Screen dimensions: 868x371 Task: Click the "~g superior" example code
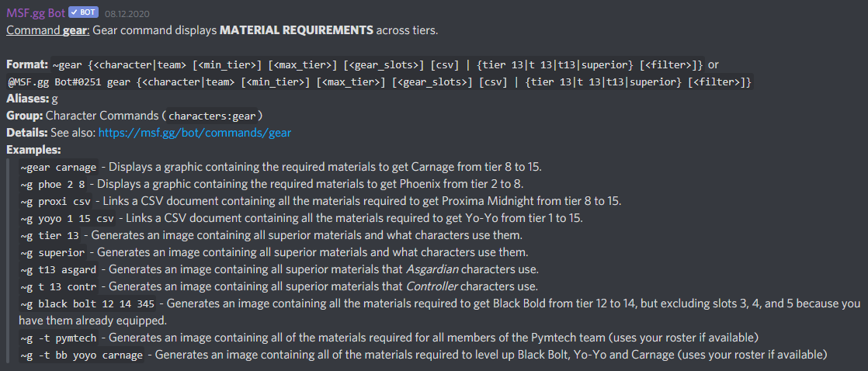click(x=54, y=252)
